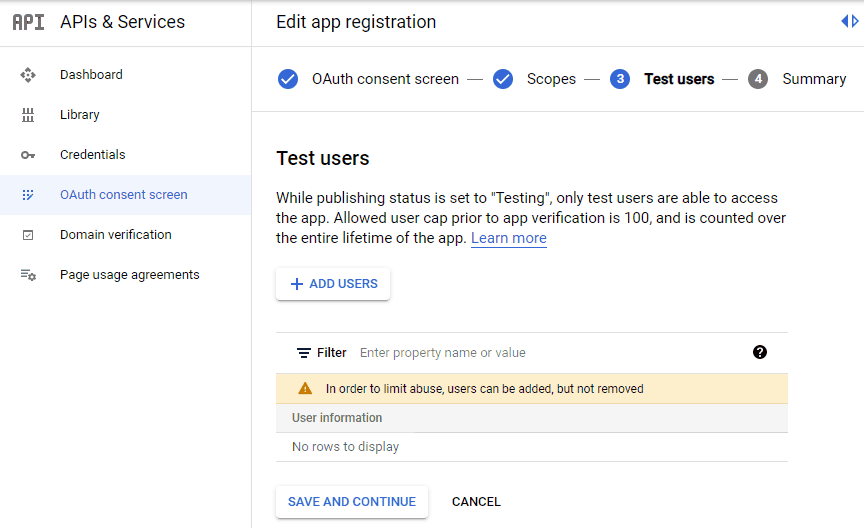Click the 'Edit app registration' heading
Screen dimensions: 864x528
(x=356, y=22)
